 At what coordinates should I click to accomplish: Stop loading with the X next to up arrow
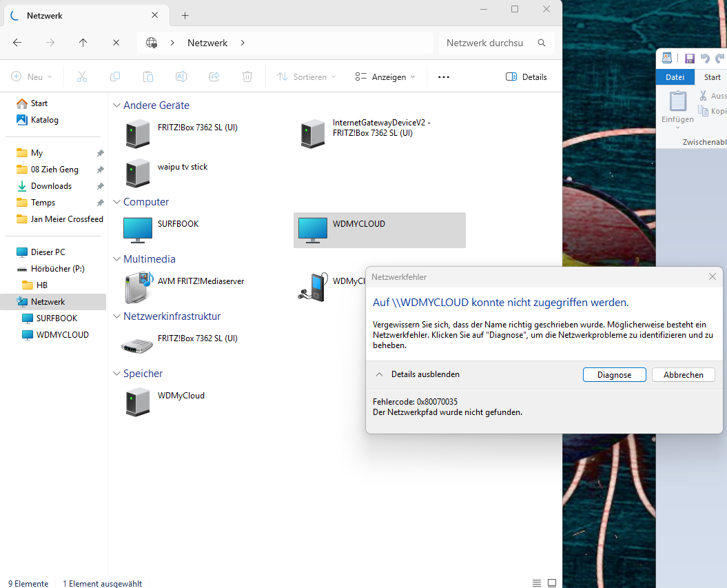(x=116, y=43)
